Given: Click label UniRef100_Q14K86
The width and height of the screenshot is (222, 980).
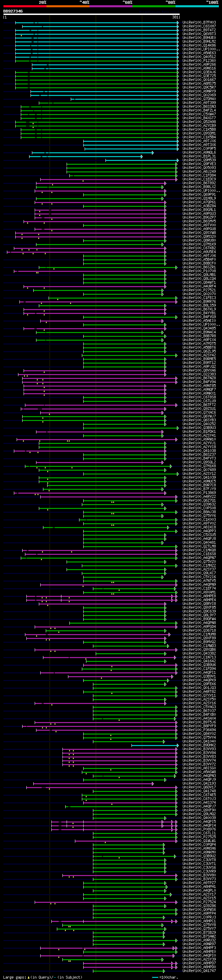Looking at the screenshot, I should pyautogui.click(x=199, y=45).
